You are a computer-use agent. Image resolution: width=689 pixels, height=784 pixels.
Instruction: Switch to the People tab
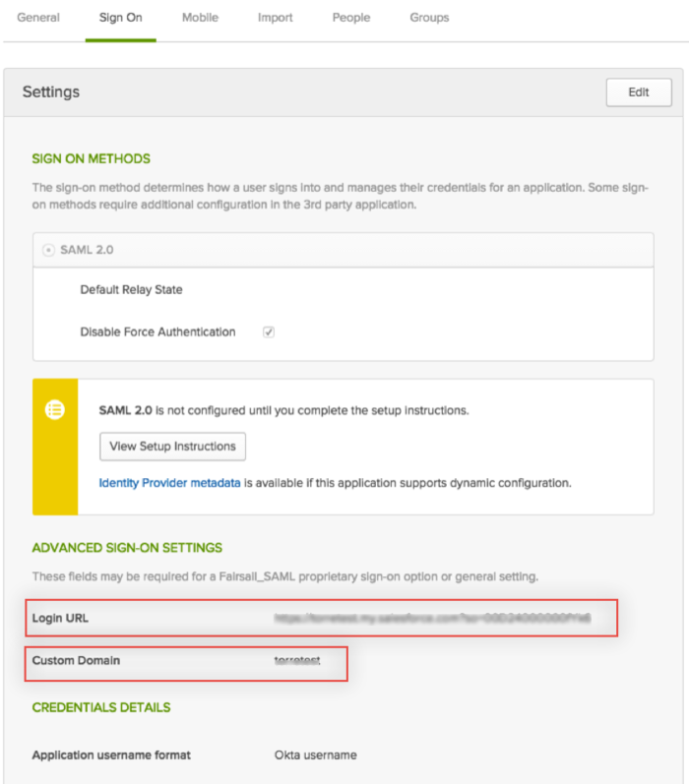351,18
